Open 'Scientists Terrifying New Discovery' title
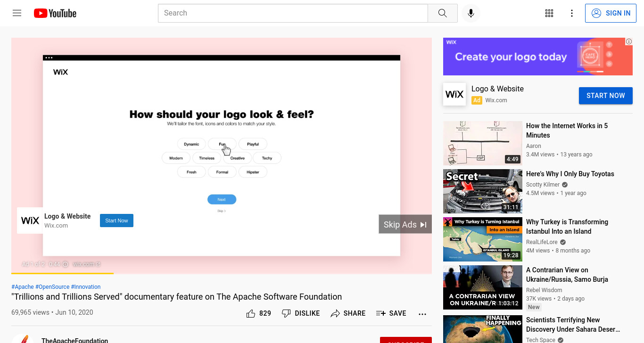This screenshot has width=644, height=343. pyautogui.click(x=573, y=325)
